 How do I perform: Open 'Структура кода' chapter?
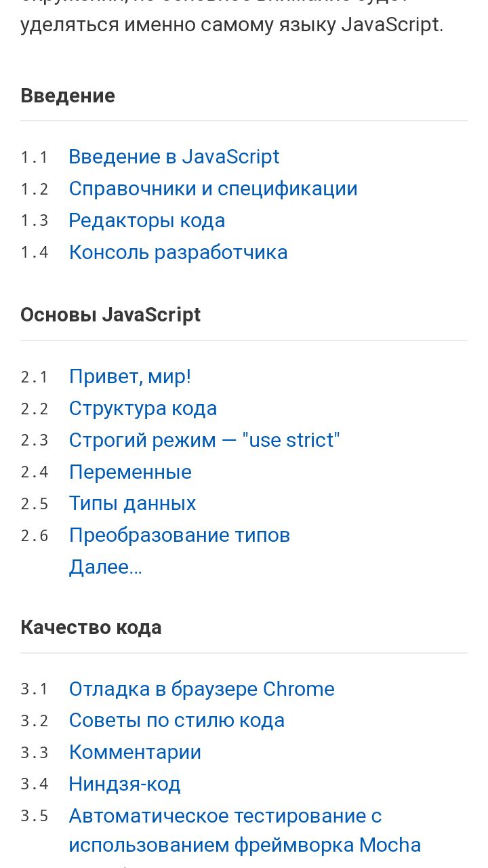143,408
